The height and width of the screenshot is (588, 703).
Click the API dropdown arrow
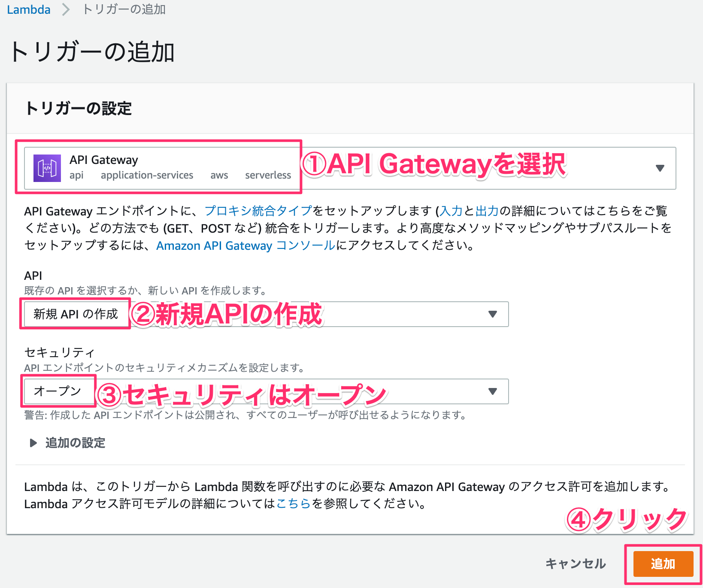coord(493,314)
